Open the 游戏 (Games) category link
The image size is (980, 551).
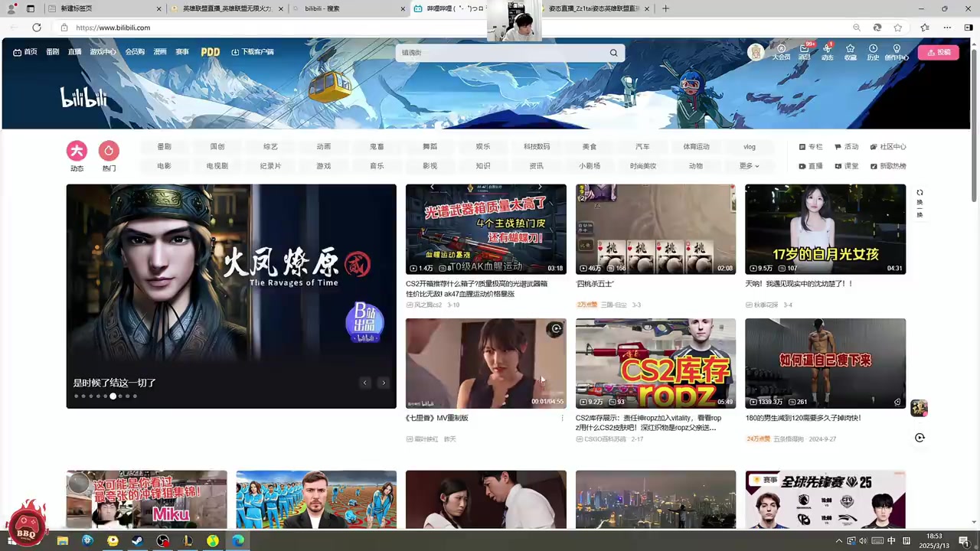pos(323,165)
